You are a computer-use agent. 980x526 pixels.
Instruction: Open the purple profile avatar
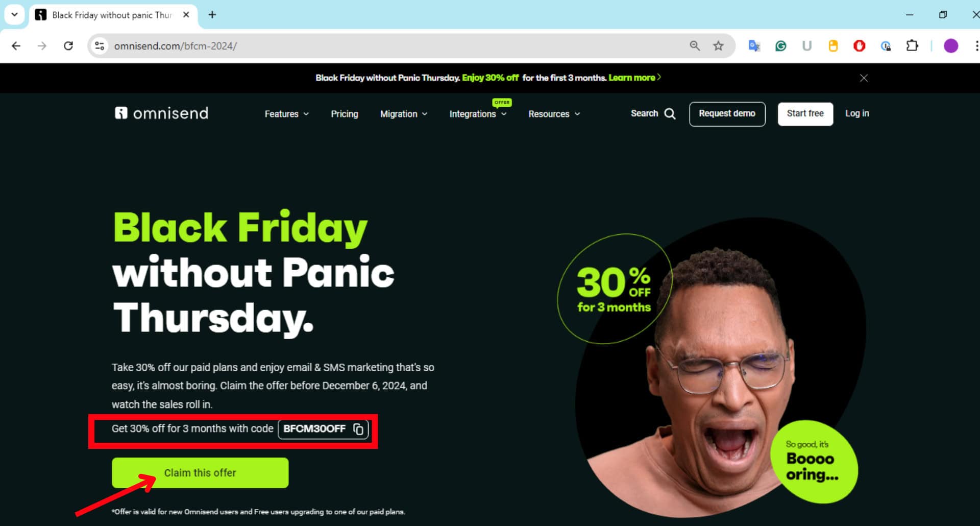[950, 46]
